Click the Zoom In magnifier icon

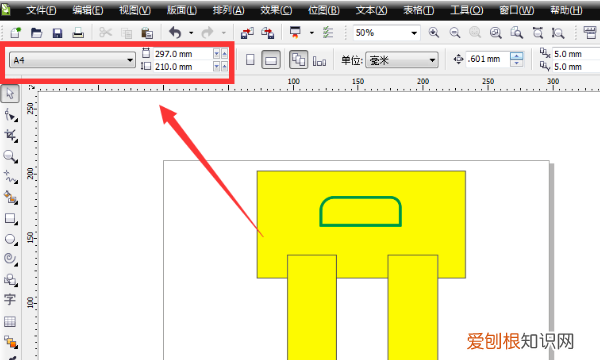click(434, 33)
